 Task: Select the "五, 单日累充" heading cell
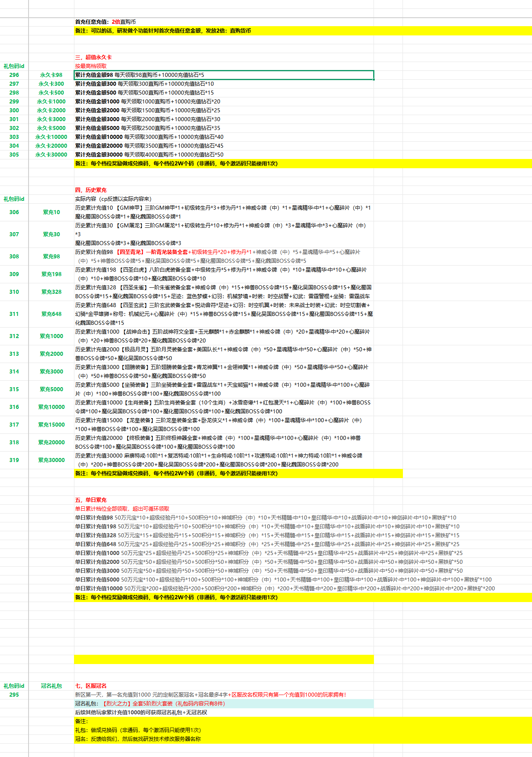coord(91,500)
